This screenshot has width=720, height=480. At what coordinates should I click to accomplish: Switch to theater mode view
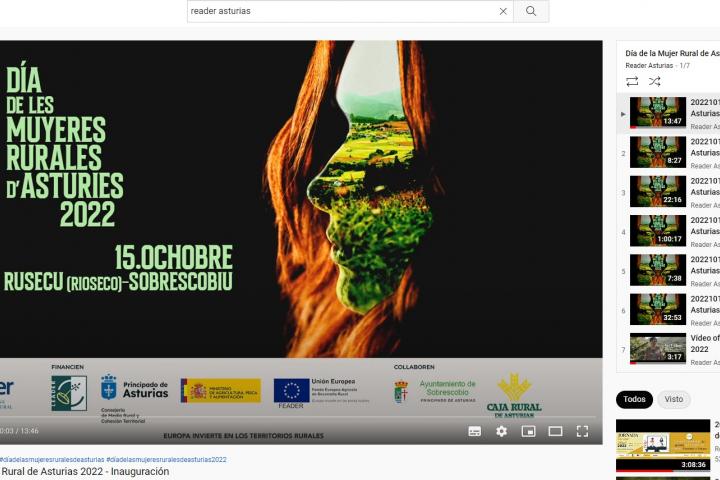click(555, 431)
